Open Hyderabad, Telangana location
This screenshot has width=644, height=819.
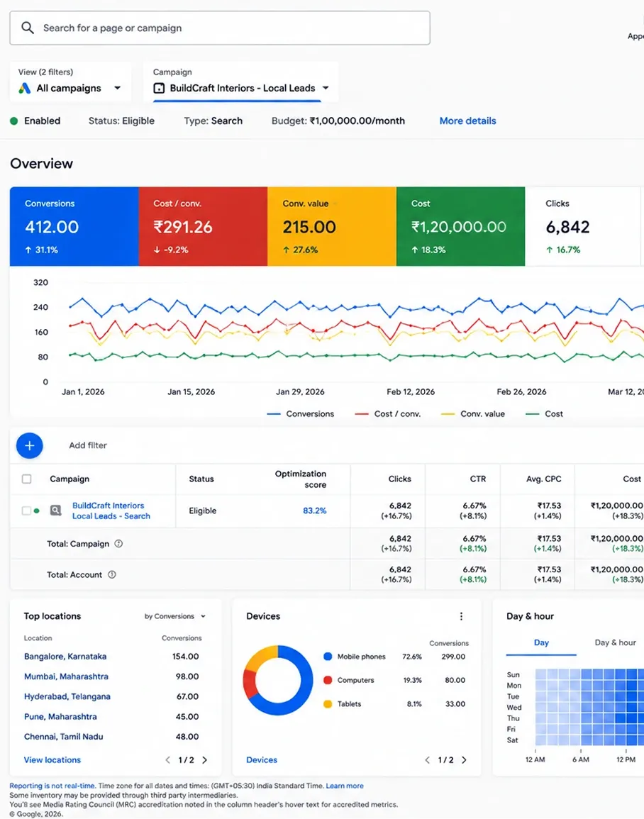pyautogui.click(x=67, y=697)
